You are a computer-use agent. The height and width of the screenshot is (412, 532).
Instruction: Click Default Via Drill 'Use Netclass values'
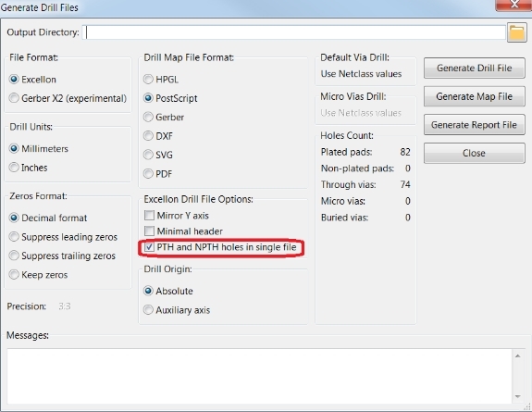(x=361, y=74)
